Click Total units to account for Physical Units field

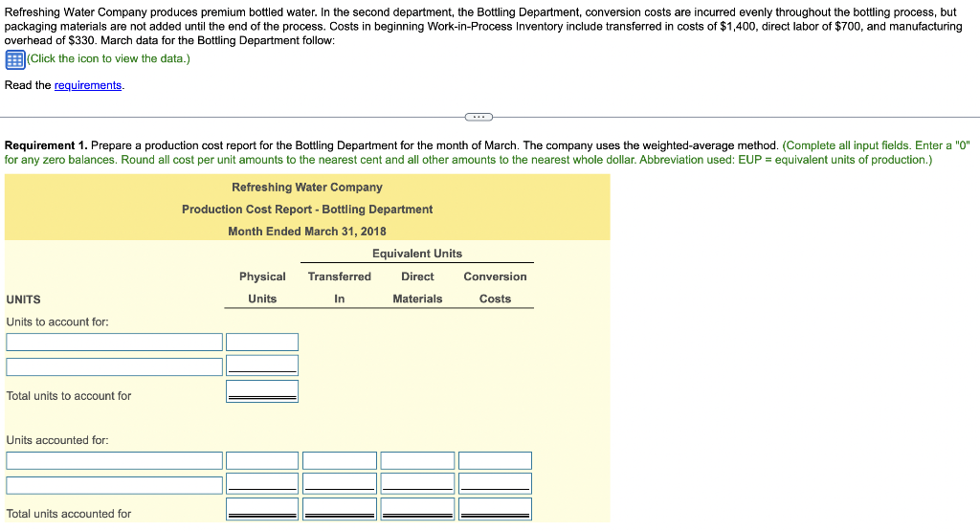tap(262, 391)
